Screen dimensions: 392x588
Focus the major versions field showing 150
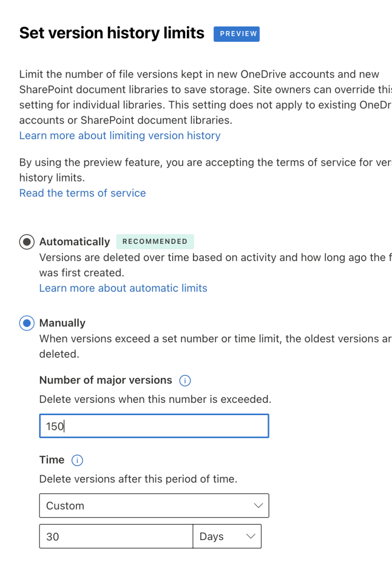tap(154, 426)
